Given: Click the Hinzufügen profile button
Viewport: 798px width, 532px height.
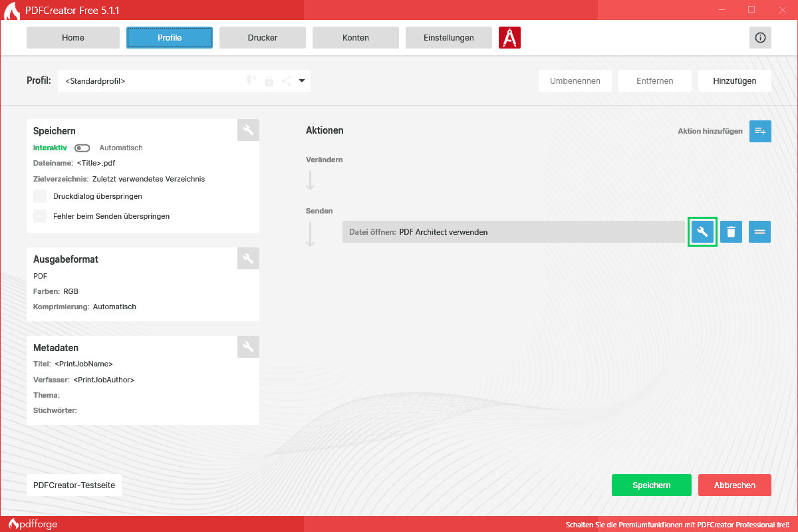Looking at the screenshot, I should click(x=734, y=81).
